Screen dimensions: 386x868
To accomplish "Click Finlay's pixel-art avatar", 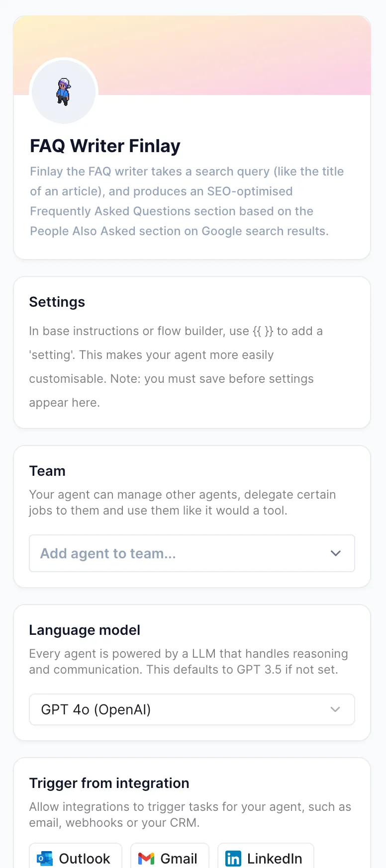I will (64, 91).
